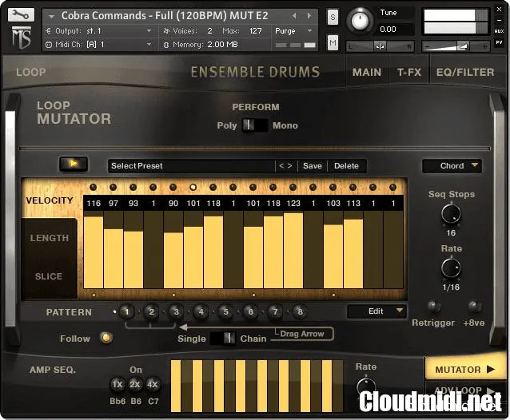
Task: Click the Seq Steps knob
Action: pos(451,214)
